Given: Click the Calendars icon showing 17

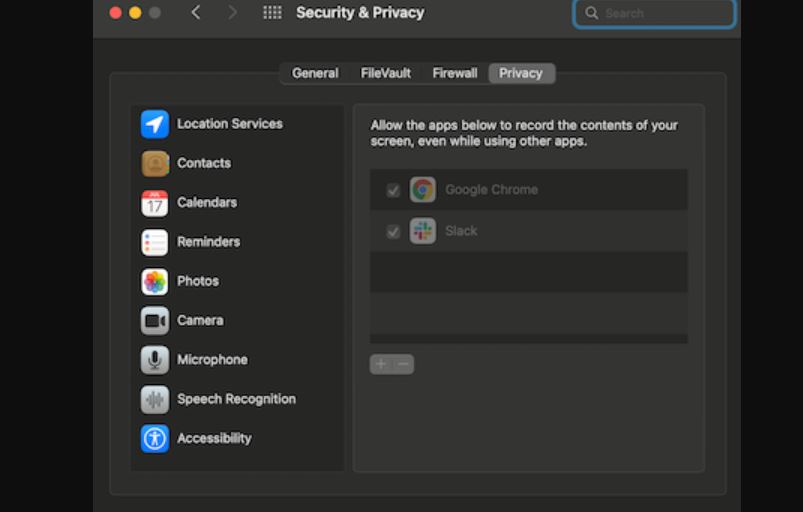Looking at the screenshot, I should (x=155, y=203).
